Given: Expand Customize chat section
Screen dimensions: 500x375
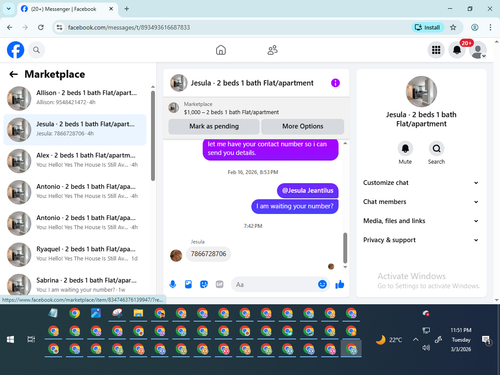Looking at the screenshot, I should (x=421, y=183).
